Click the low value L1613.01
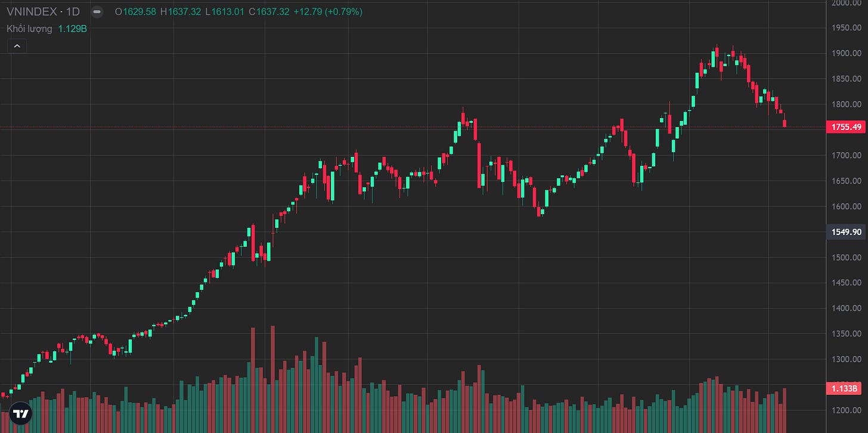Image resolution: width=868 pixels, height=433 pixels. point(225,12)
